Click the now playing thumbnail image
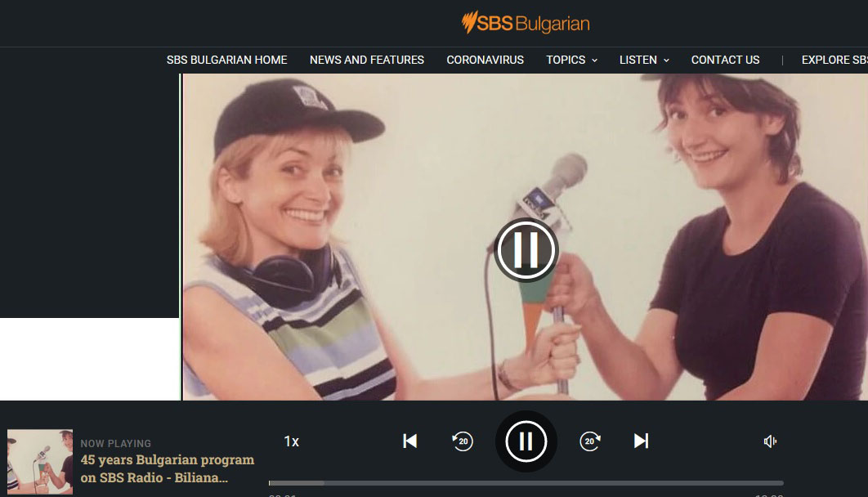868x497 pixels. (x=40, y=462)
